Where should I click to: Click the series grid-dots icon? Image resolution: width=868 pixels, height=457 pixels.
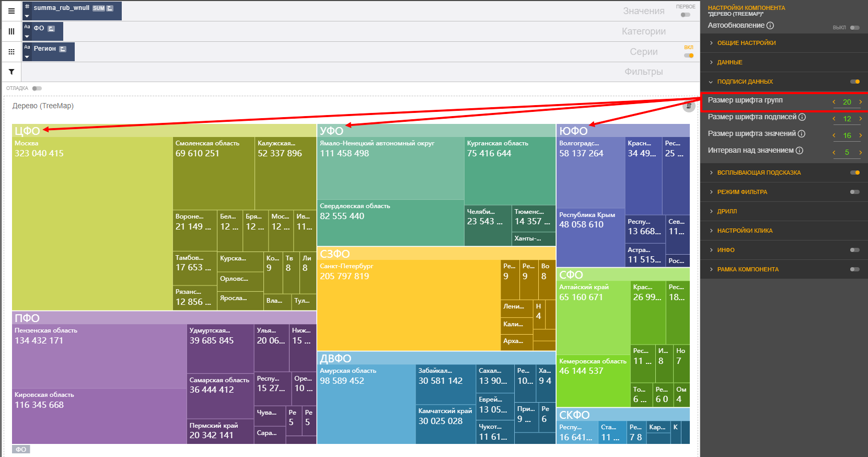(x=11, y=52)
